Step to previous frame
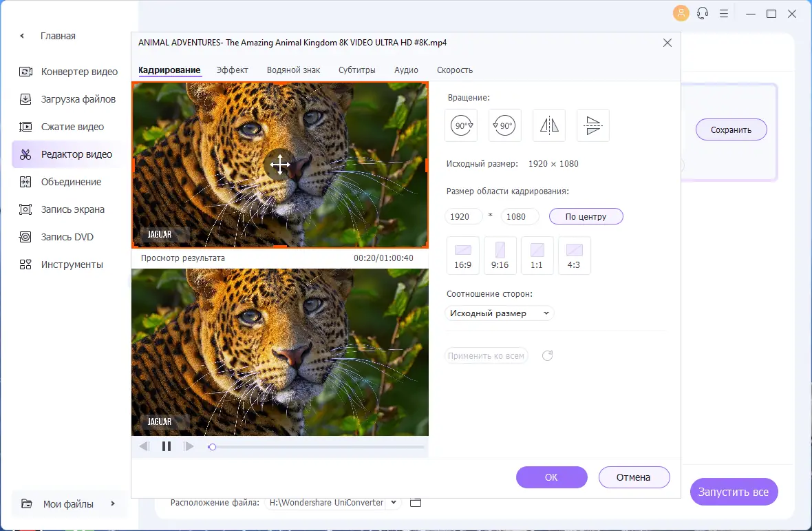 145,446
